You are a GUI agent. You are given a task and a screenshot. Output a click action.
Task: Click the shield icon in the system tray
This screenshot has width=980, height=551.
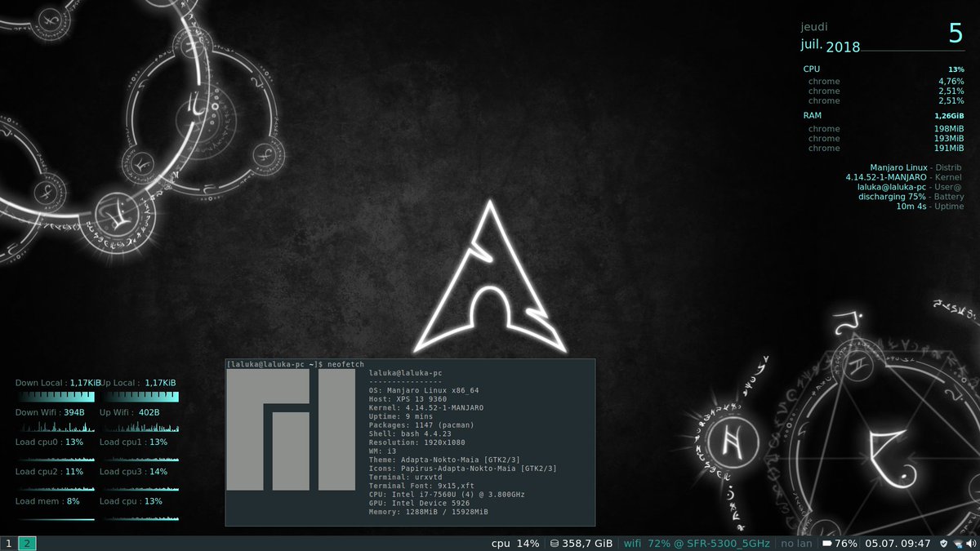tap(944, 543)
